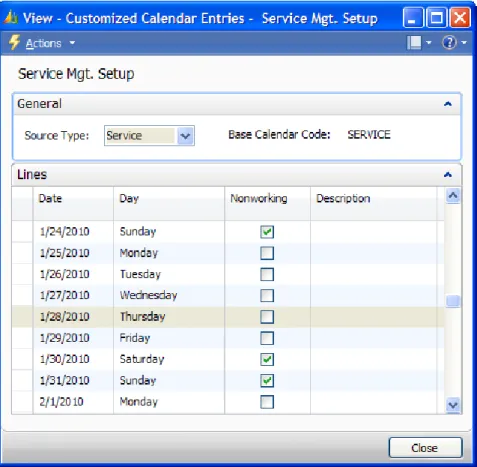Click the Saturday day cell
The width and height of the screenshot is (477, 467).
[169, 359]
